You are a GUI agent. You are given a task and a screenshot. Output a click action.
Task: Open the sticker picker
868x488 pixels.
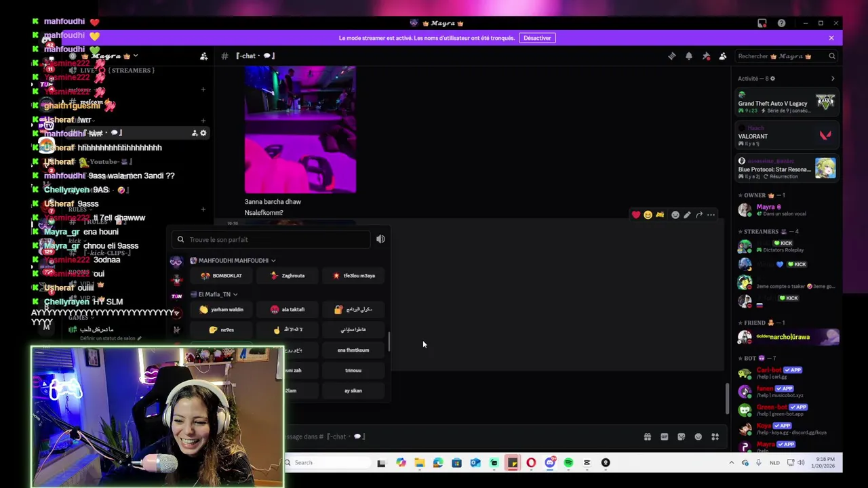click(682, 437)
